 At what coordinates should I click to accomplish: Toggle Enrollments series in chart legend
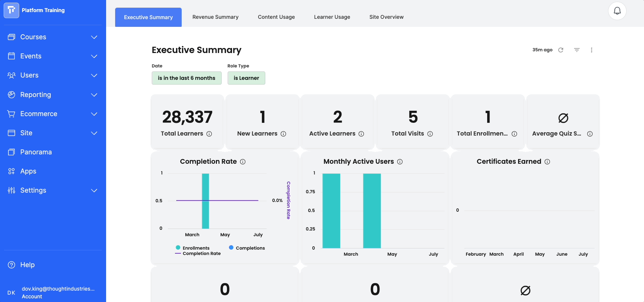pyautogui.click(x=193, y=248)
